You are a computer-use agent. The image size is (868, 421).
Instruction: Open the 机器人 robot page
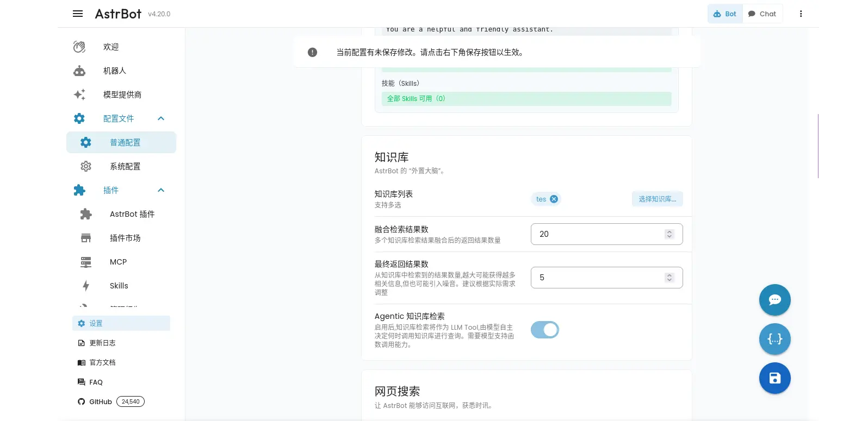click(x=114, y=71)
